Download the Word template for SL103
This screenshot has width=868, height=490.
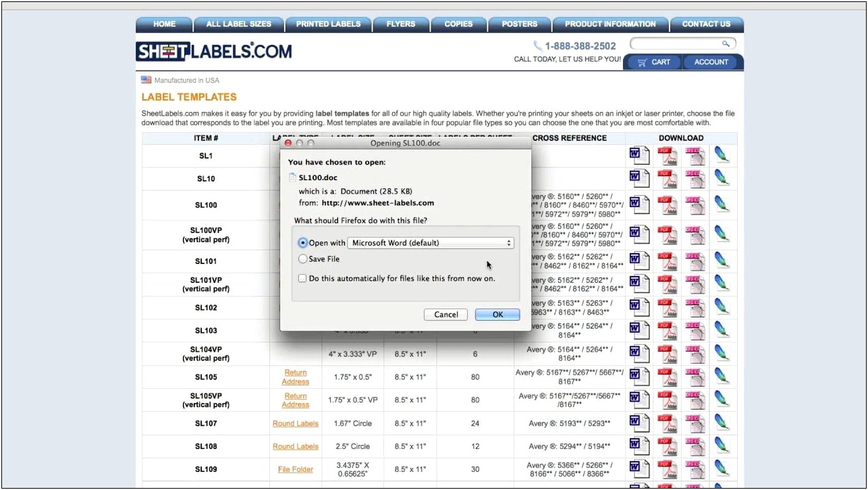click(639, 330)
